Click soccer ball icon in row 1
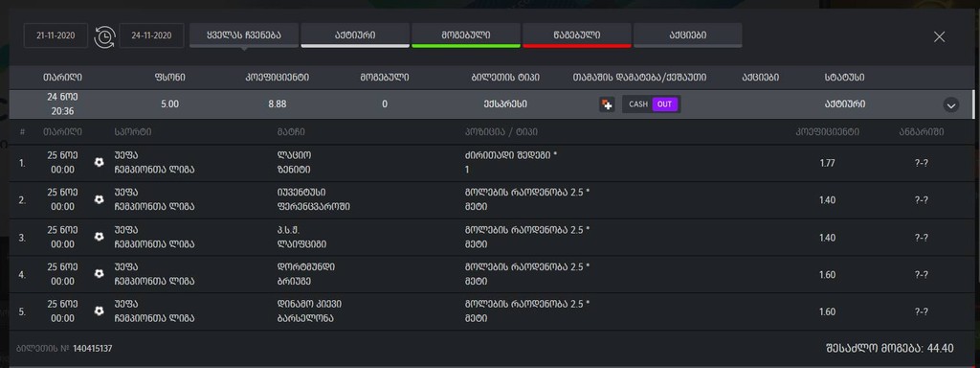 click(99, 162)
